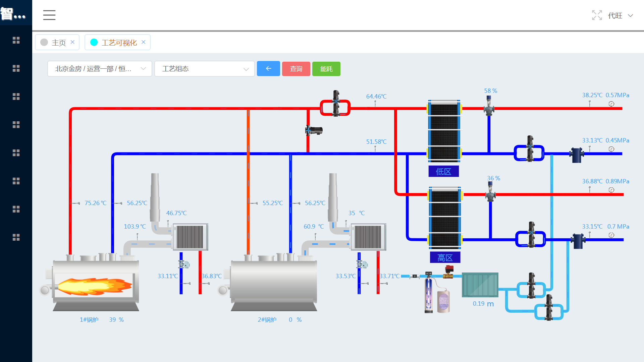Click the hamburger menu icon

pyautogui.click(x=49, y=15)
